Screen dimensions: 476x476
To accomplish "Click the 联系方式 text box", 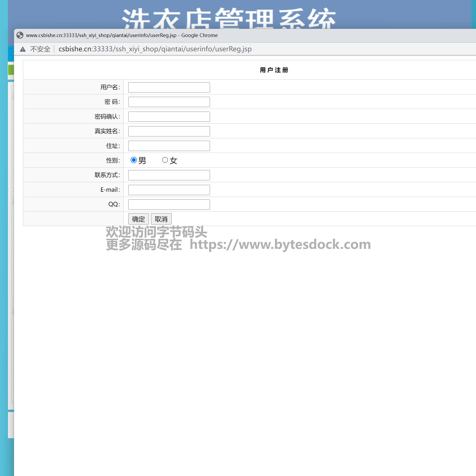I will point(169,175).
